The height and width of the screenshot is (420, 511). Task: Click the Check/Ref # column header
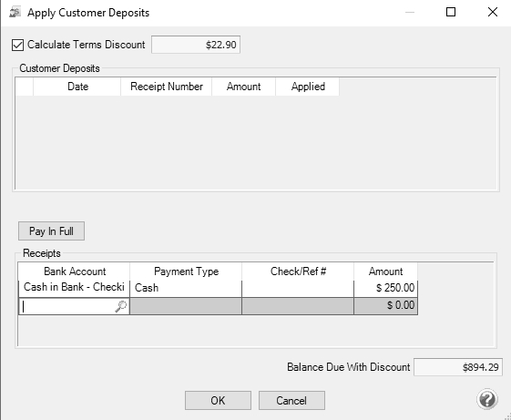point(298,271)
